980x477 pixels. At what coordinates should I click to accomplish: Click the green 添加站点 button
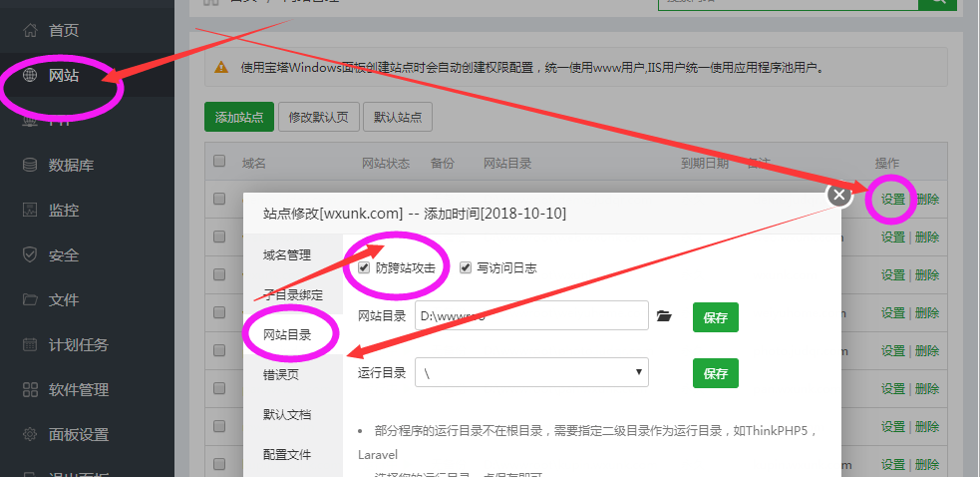[x=238, y=117]
